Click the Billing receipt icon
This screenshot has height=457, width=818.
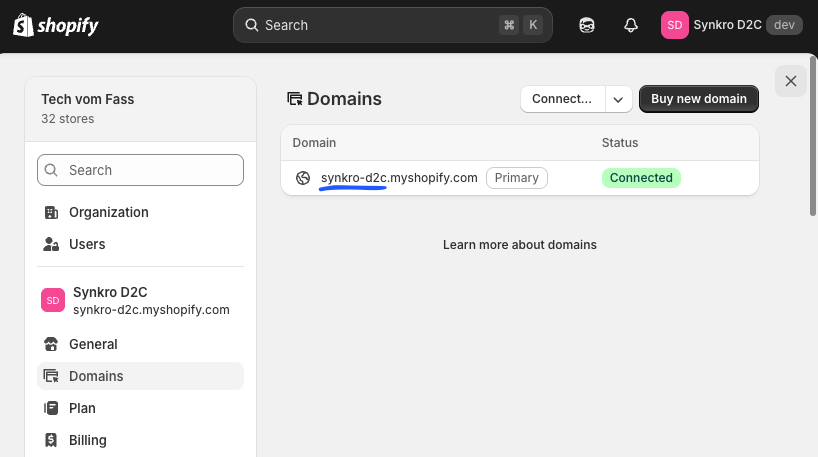51,440
